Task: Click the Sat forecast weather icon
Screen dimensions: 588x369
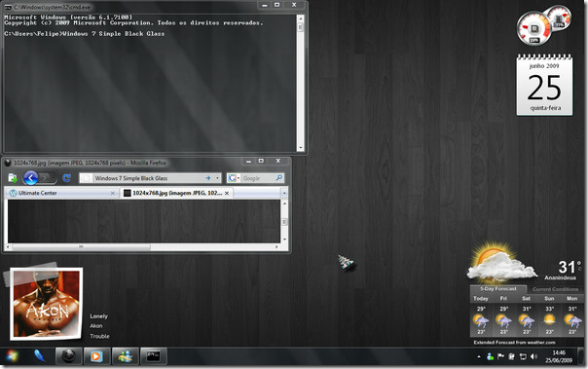Action: (527, 320)
